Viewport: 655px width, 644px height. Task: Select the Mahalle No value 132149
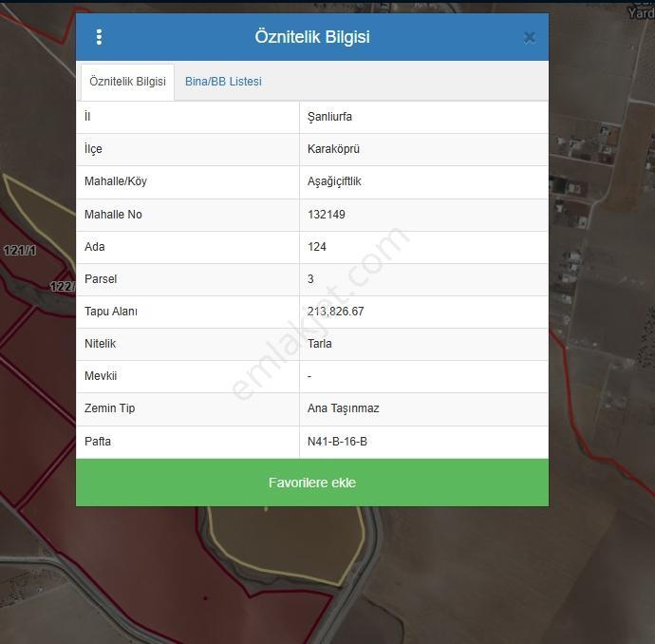pos(327,215)
